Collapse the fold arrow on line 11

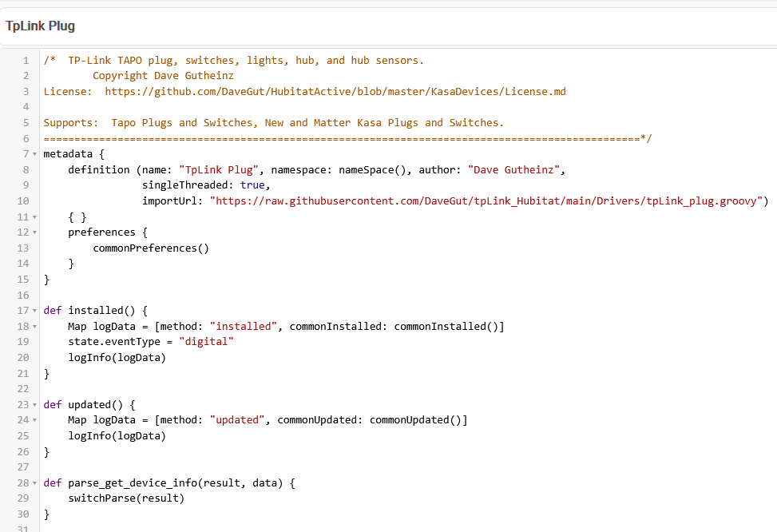(34, 217)
